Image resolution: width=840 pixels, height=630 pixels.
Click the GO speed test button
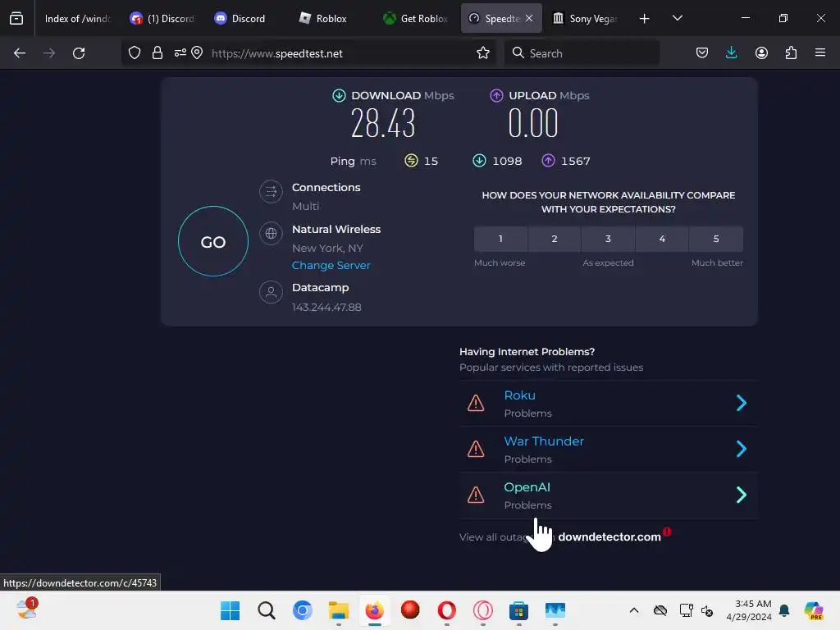213,242
